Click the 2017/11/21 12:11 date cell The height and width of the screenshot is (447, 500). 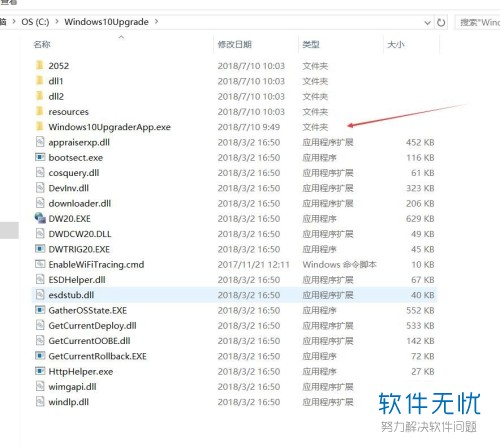[254, 265]
